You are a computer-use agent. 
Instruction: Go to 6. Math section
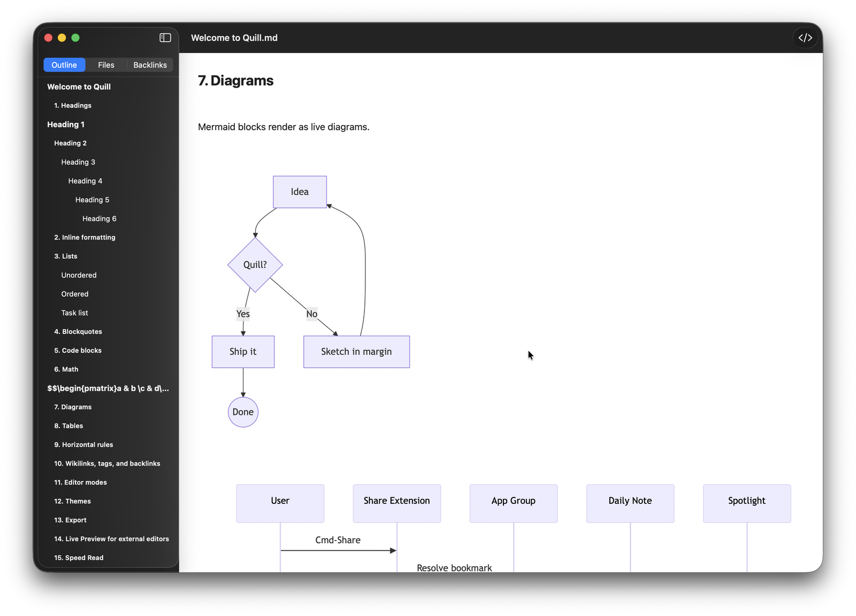[66, 369]
